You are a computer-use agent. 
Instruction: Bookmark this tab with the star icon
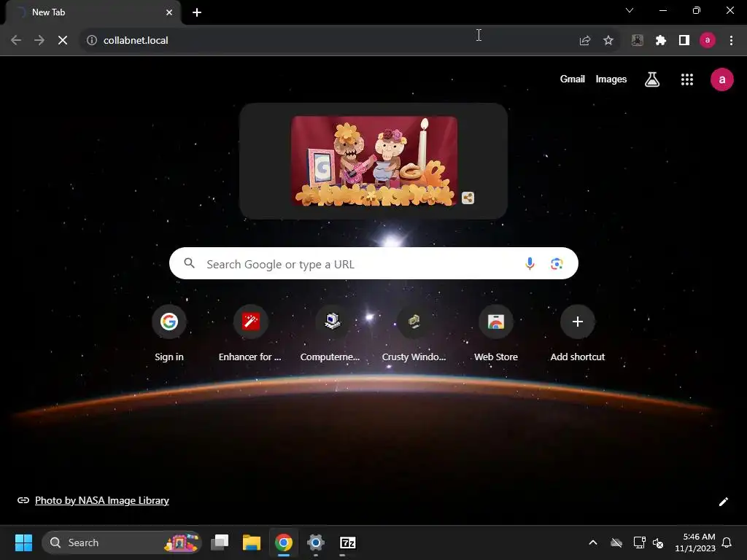click(x=608, y=41)
